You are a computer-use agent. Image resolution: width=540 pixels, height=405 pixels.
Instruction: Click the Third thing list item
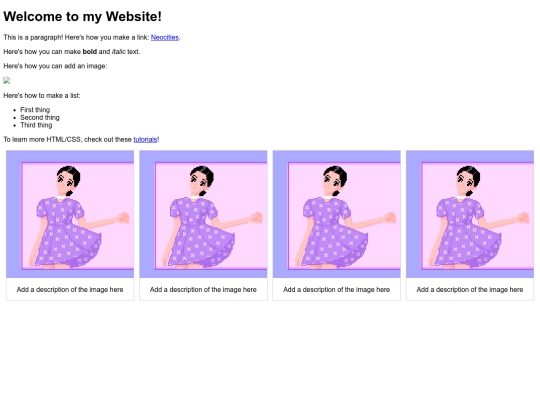pos(36,125)
